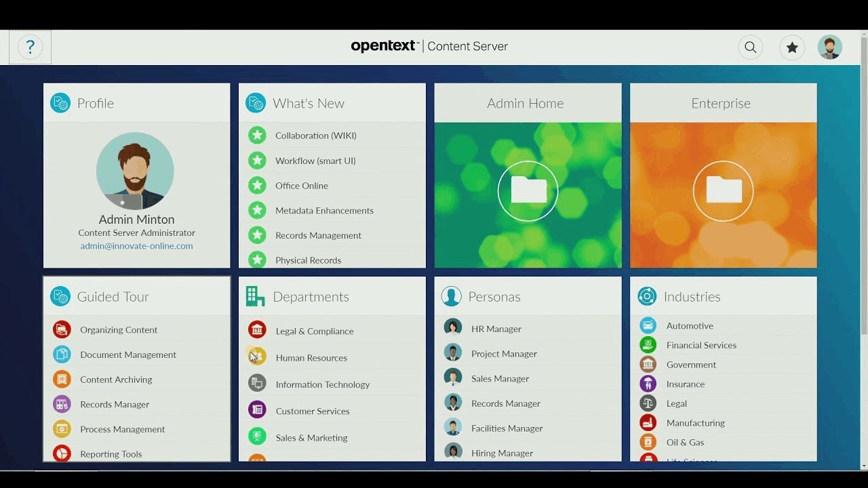Select the Legal industry entry
Viewport: 868px width, 488px height.
pyautogui.click(x=677, y=403)
